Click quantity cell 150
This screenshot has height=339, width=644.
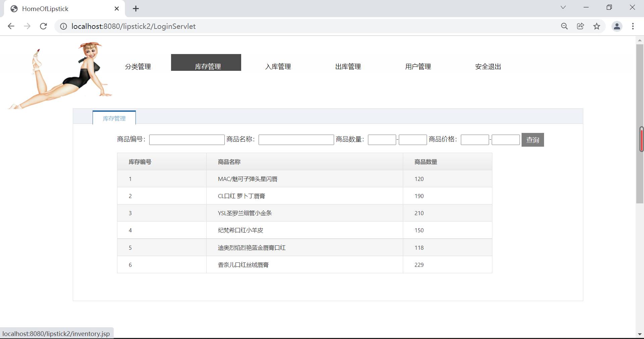point(447,230)
